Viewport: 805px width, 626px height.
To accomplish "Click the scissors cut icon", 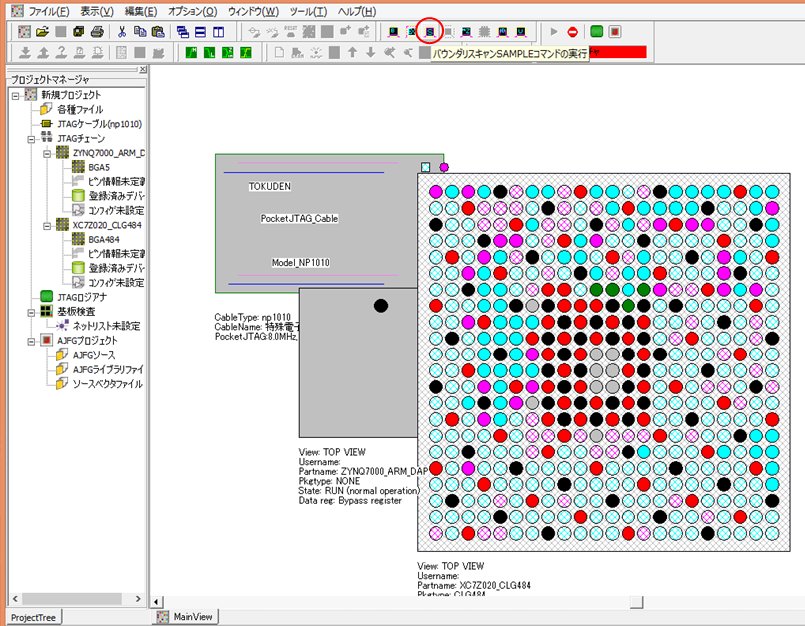I will pyautogui.click(x=122, y=31).
